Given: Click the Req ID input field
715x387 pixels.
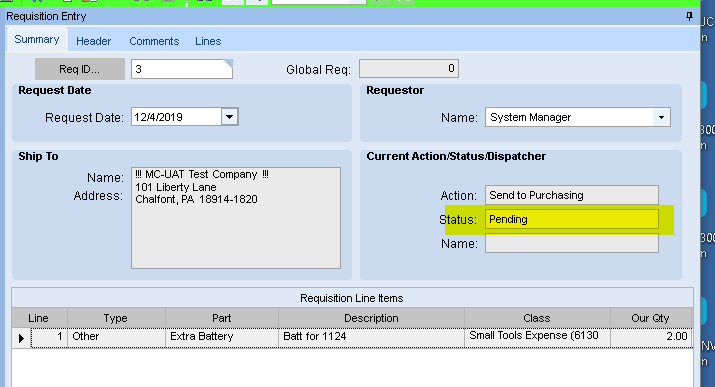Looking at the screenshot, I should click(182, 69).
